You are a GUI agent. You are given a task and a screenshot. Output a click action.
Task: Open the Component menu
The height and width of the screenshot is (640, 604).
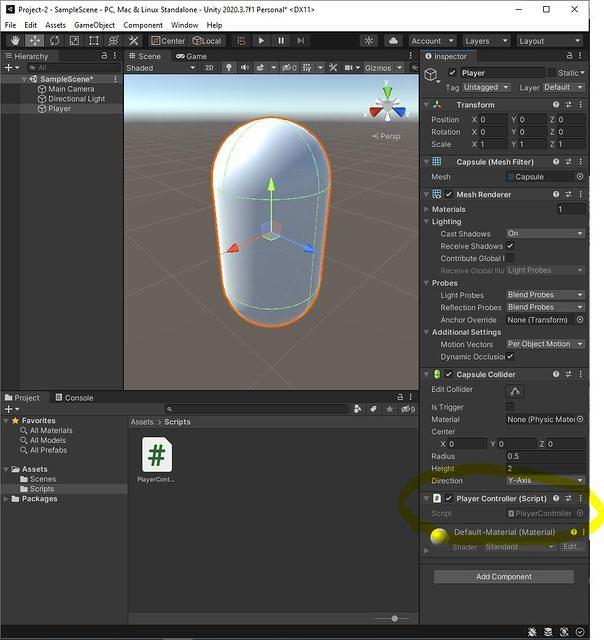click(x=143, y=25)
